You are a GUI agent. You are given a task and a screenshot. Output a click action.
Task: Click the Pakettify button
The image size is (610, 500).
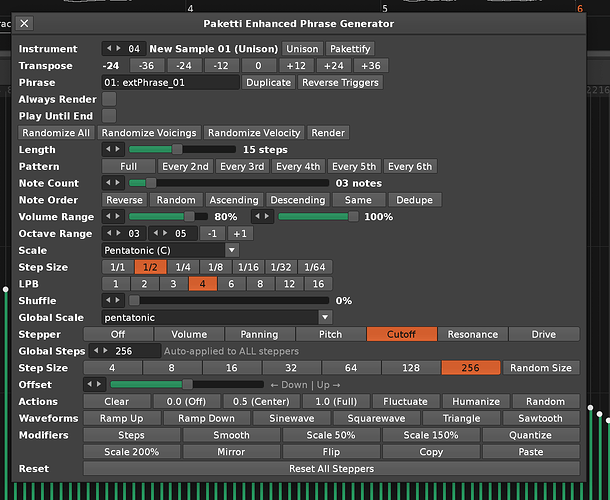pos(350,49)
